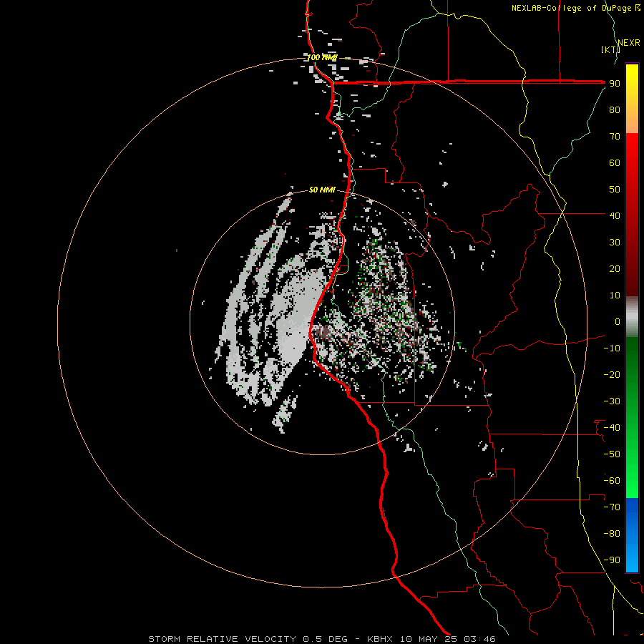Click the KBHX station identifier in footer
Image resolution: width=644 pixels, height=644 pixels.
tap(380, 639)
